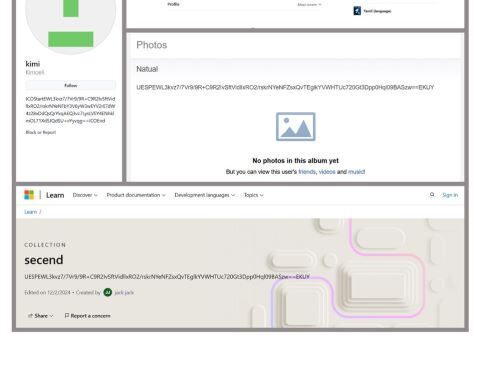Image resolution: width=490 pixels, height=375 pixels.
Task: Open the Share dropdown
Action: (41, 316)
